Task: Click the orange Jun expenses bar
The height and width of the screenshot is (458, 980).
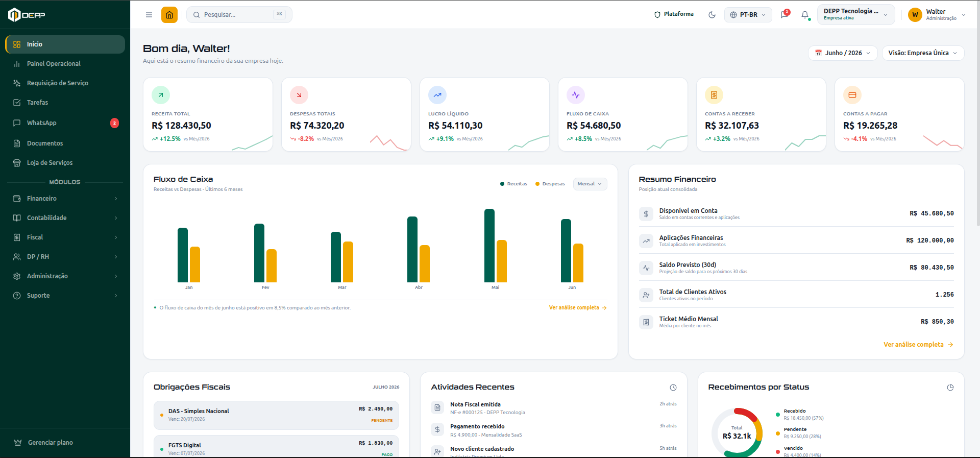Action: (578, 263)
